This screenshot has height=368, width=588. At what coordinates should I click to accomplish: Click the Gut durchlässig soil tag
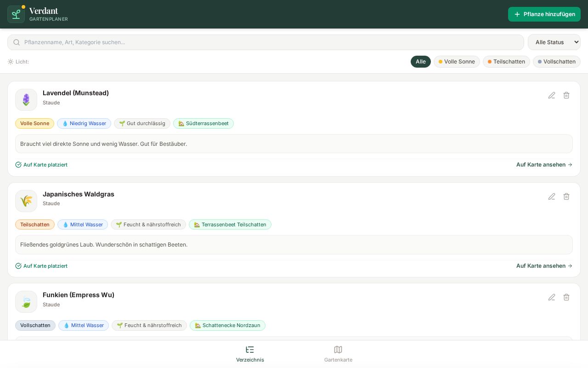pos(142,123)
